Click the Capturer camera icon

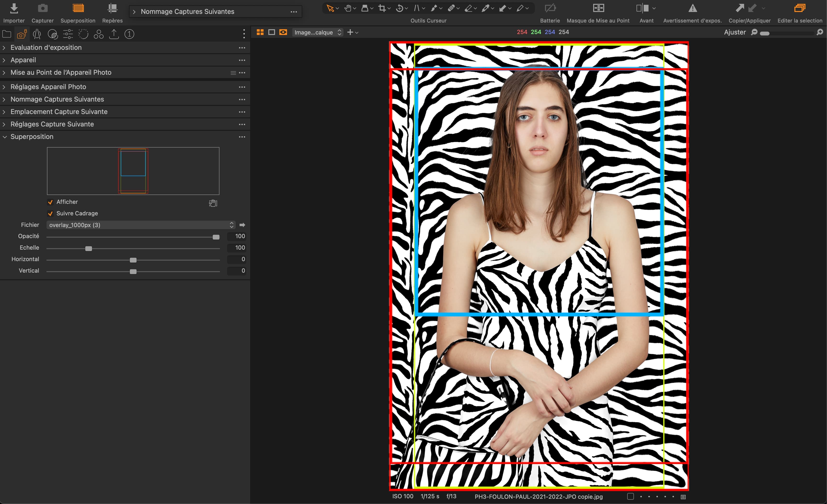[43, 8]
